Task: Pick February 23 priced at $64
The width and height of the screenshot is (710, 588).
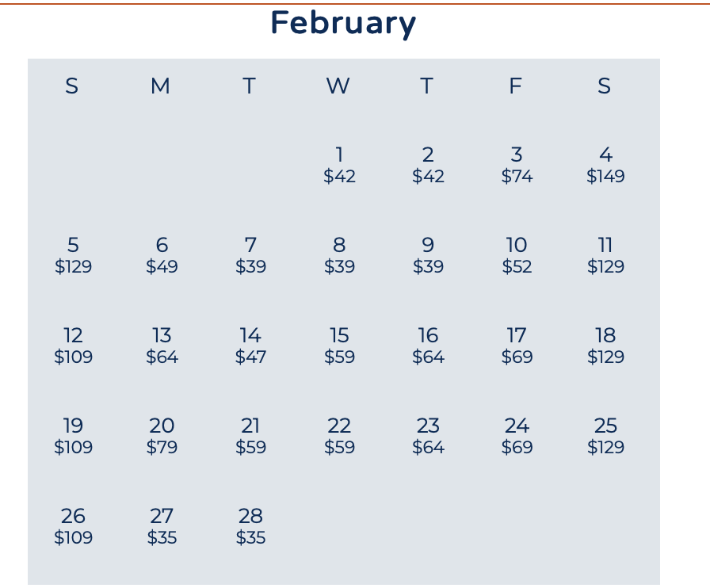Action: 428,436
